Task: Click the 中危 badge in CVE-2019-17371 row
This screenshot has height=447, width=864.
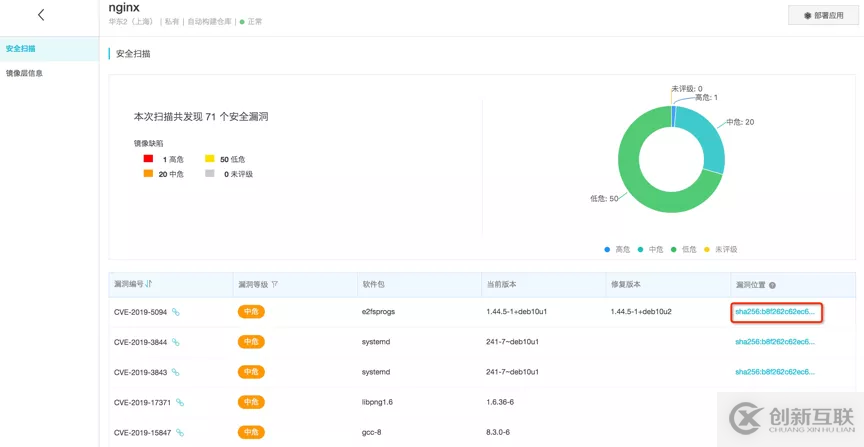Action: [x=251, y=402]
